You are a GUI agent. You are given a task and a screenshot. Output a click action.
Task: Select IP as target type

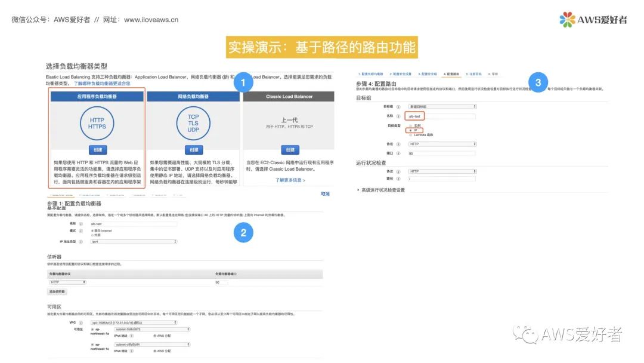[411, 130]
